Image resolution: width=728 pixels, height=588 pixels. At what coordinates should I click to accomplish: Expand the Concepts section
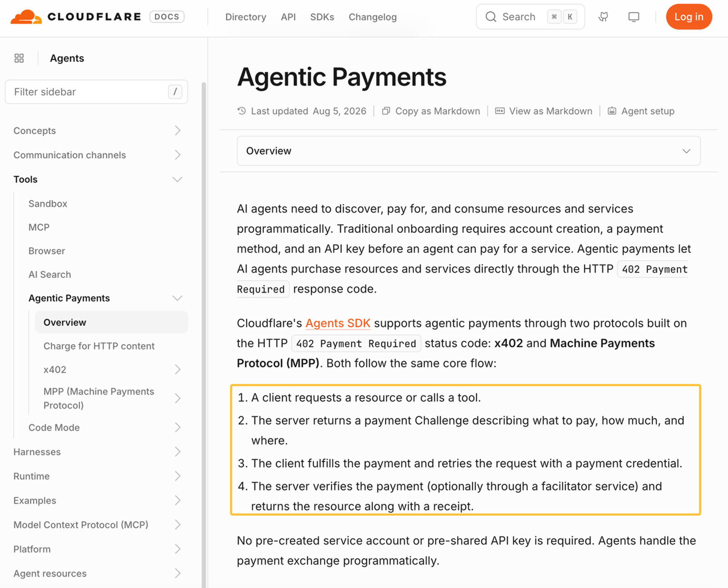click(x=97, y=131)
